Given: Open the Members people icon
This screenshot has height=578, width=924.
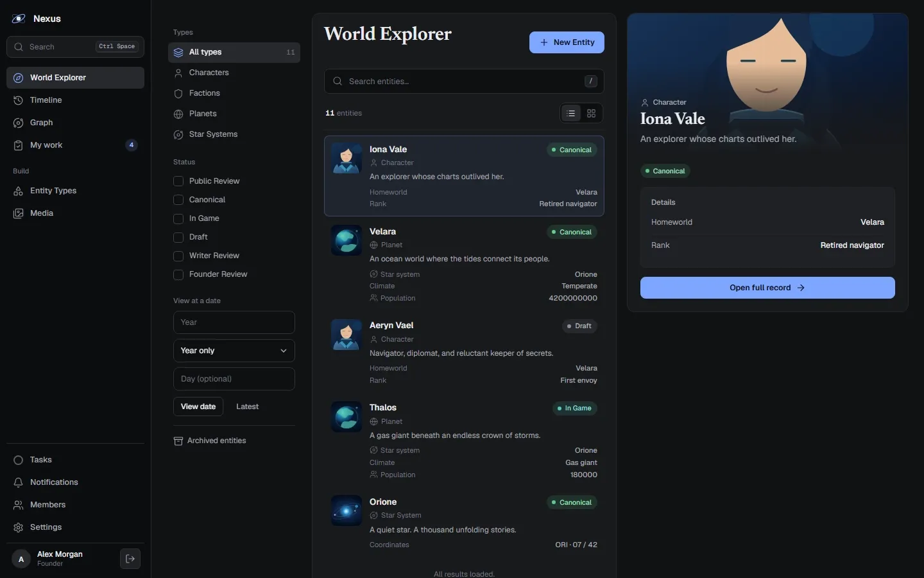Looking at the screenshot, I should coord(18,505).
